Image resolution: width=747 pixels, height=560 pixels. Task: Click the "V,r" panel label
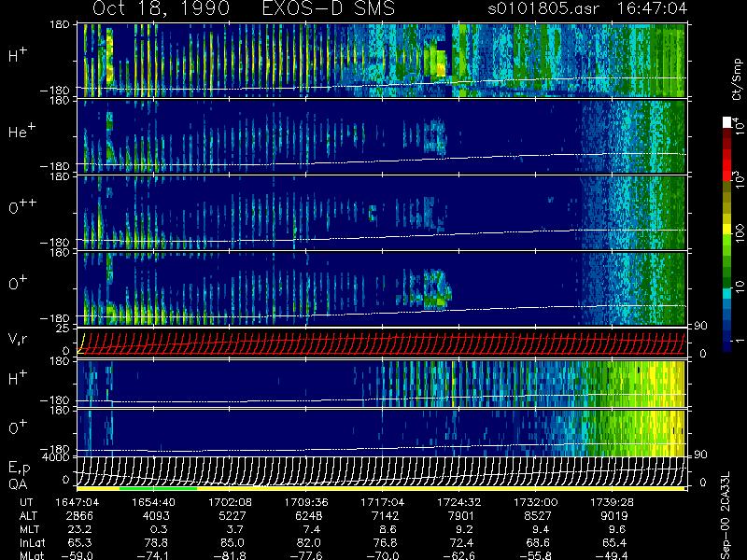coord(18,339)
